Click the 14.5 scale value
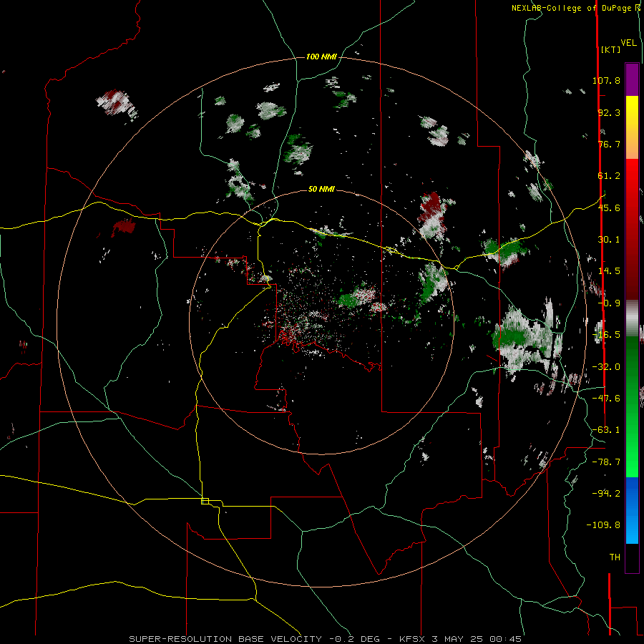Screen dimensions: 644x644 tap(609, 271)
